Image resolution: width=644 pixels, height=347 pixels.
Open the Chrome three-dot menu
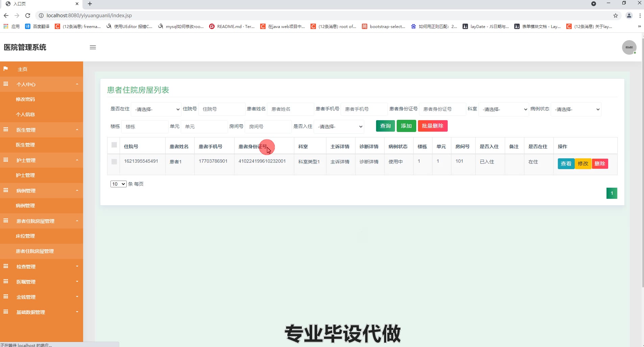coord(640,16)
